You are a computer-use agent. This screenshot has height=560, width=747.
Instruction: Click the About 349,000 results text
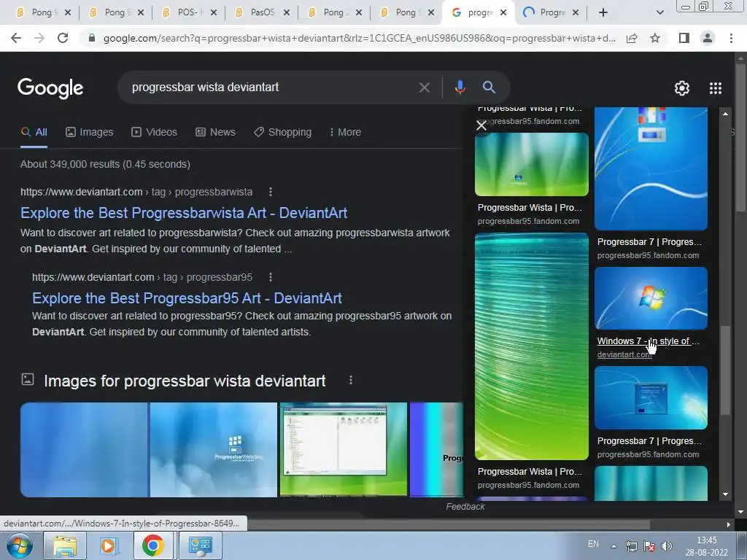pos(105,164)
